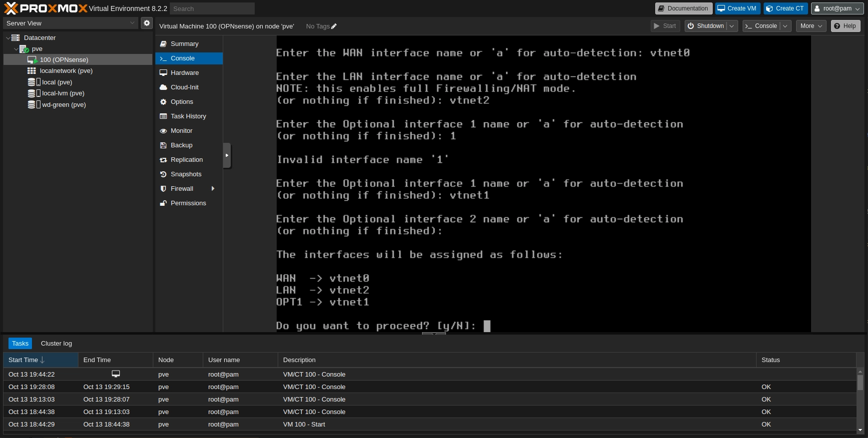
Task: Sort by Start Time column
Action: click(40, 360)
